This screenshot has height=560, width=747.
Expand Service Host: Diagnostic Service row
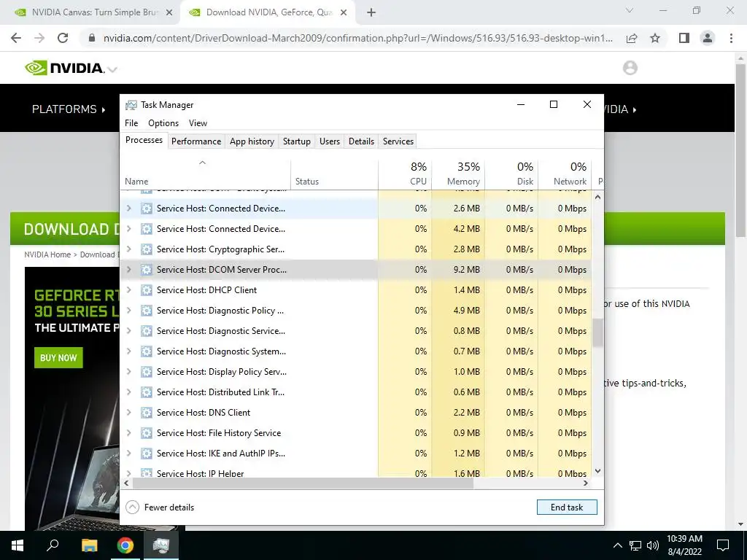[x=128, y=331]
